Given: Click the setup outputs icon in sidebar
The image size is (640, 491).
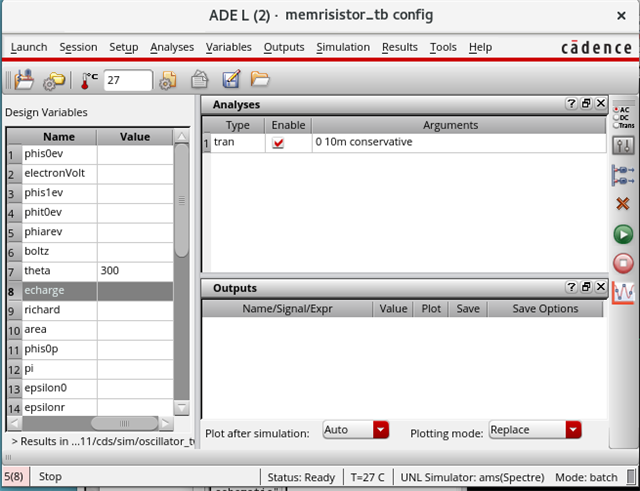Looking at the screenshot, I should [623, 175].
